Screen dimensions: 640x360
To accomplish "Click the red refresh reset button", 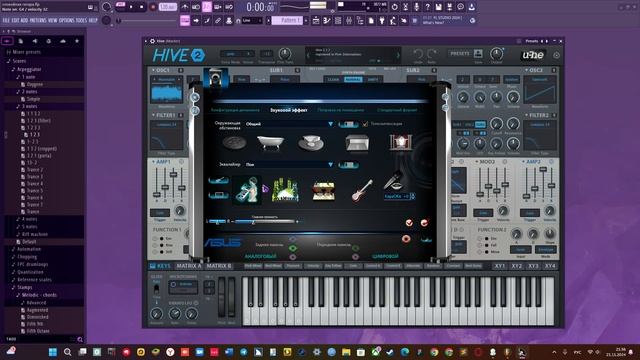I will tap(424, 222).
